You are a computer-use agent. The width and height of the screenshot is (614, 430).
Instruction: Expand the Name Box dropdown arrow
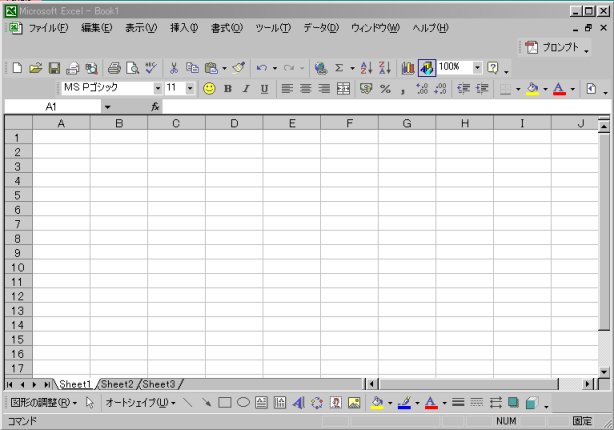(x=107, y=107)
